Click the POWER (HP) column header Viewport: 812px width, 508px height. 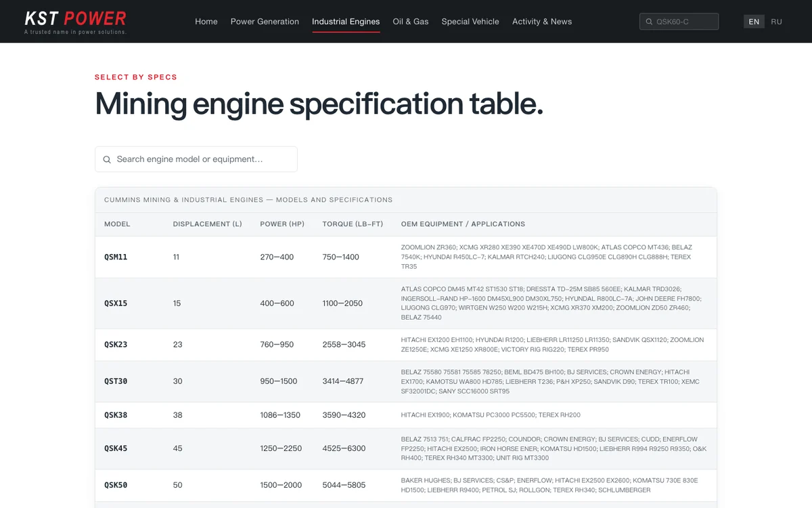click(282, 224)
